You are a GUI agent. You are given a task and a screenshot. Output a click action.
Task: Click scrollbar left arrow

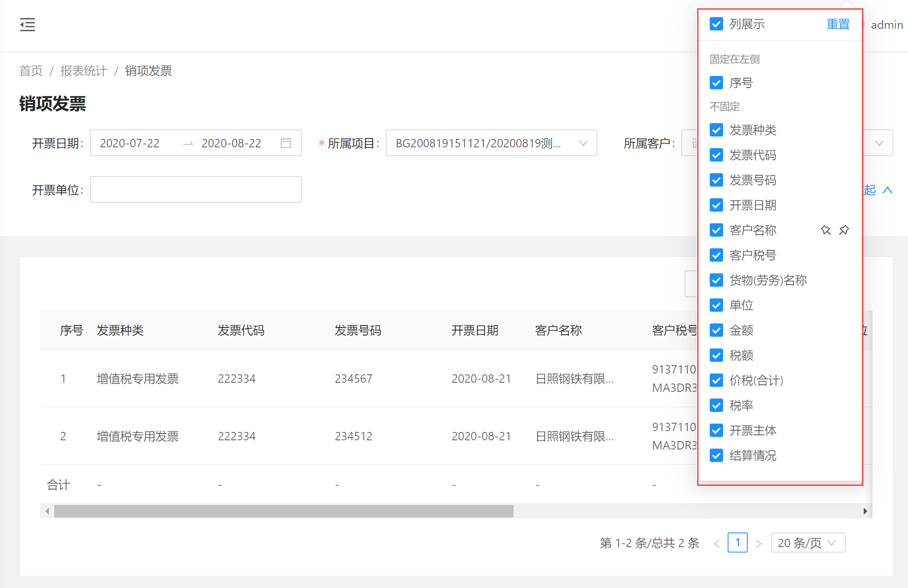point(47,511)
